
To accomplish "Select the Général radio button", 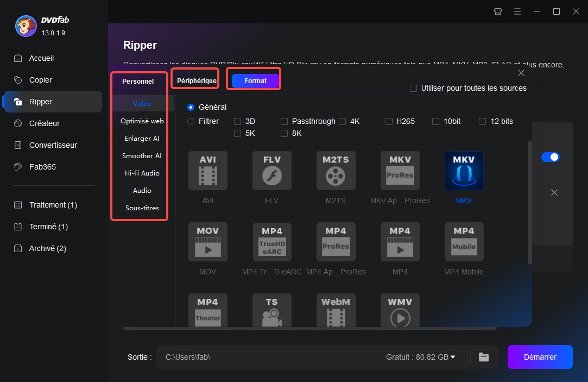I will coord(191,108).
